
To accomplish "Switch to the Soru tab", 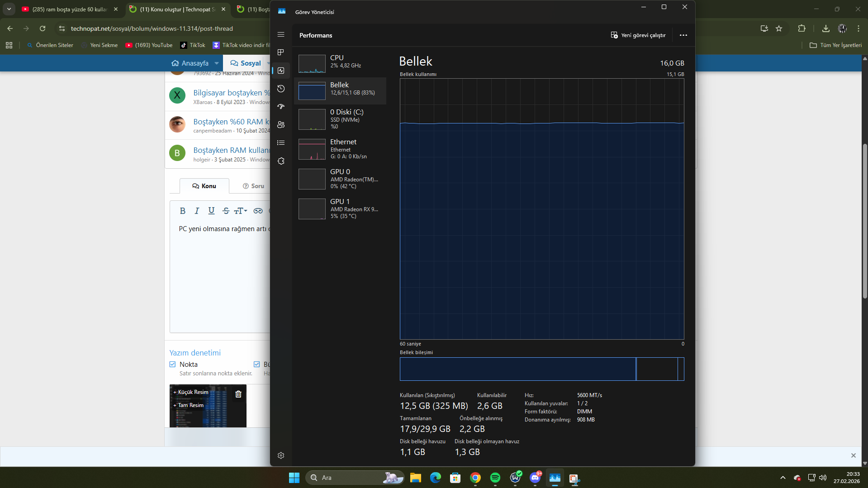I will click(x=253, y=186).
